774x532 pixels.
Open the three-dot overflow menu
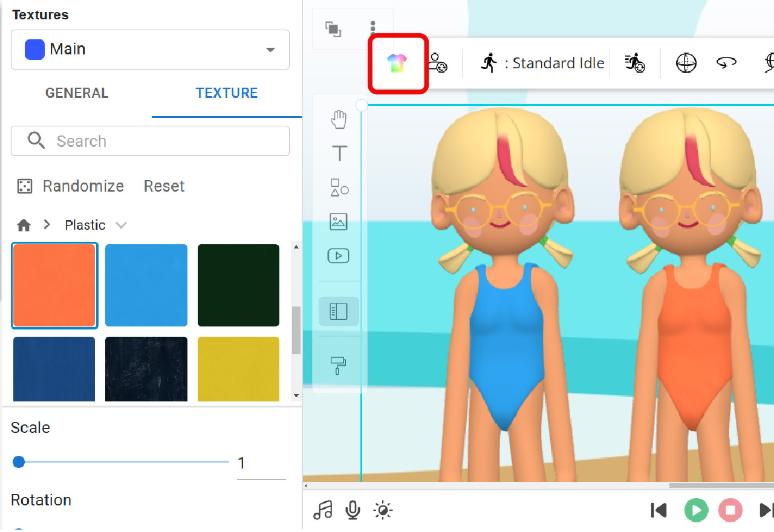pos(372,27)
